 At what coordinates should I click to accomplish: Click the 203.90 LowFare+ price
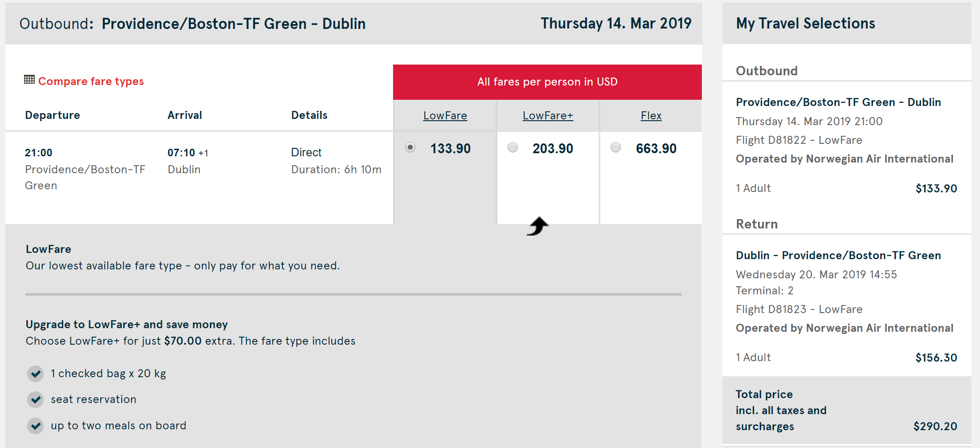pos(553,149)
